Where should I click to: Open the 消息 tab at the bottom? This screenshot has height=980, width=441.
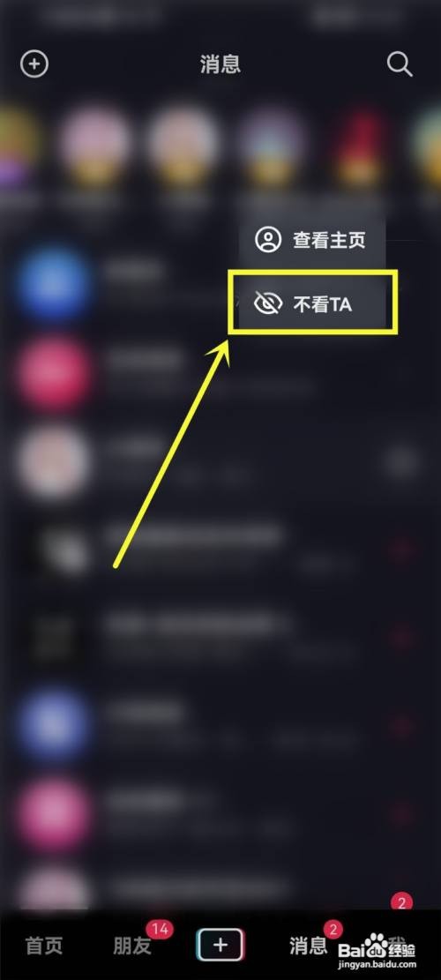(x=309, y=946)
